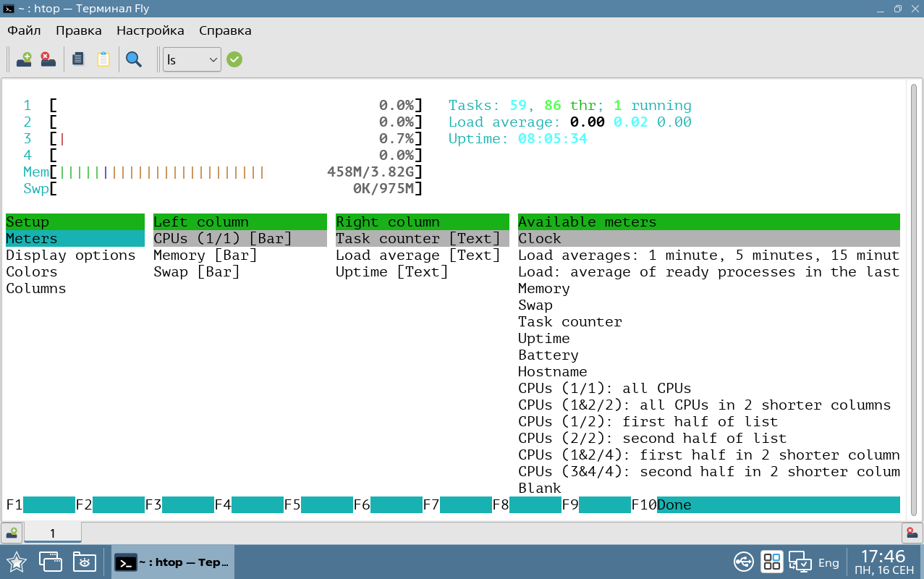Click the new tab toolbar icon
Screen dimensions: 924x579
[x=25, y=59]
